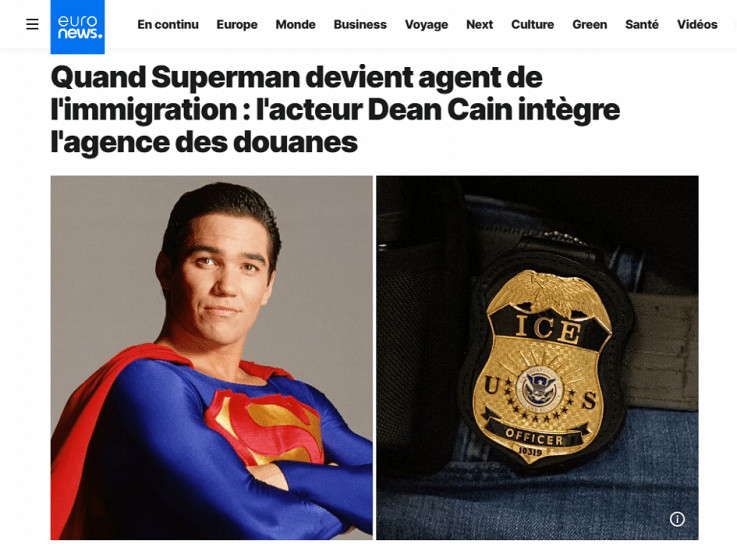The width and height of the screenshot is (737, 544).
Task: Open the Business menu item
Action: pos(360,24)
